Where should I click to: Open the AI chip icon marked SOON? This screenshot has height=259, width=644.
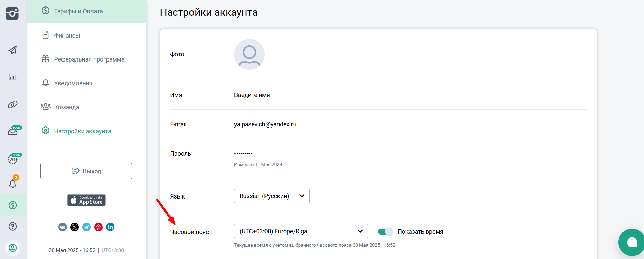coord(13,159)
